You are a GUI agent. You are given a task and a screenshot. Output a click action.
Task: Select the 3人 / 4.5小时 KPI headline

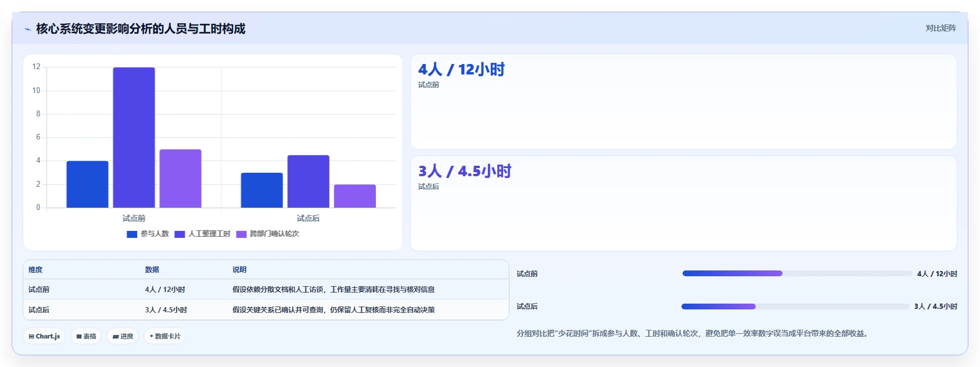[x=465, y=171]
